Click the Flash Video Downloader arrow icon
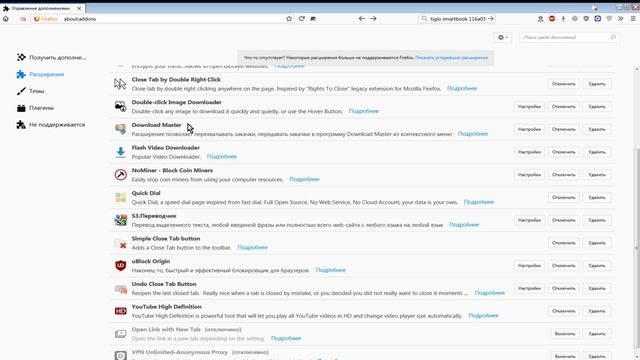This screenshot has height=360, width=640. point(120,152)
